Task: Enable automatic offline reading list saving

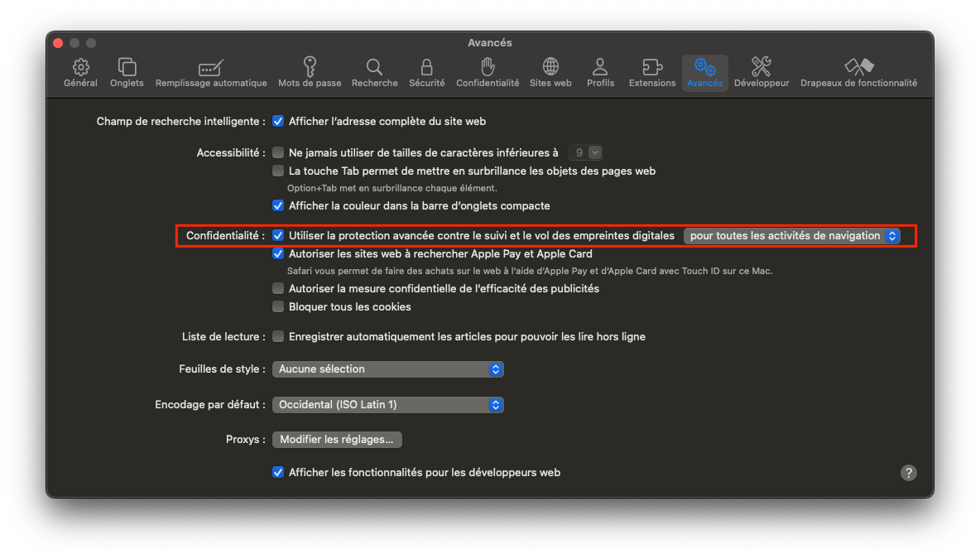Action: click(x=278, y=336)
